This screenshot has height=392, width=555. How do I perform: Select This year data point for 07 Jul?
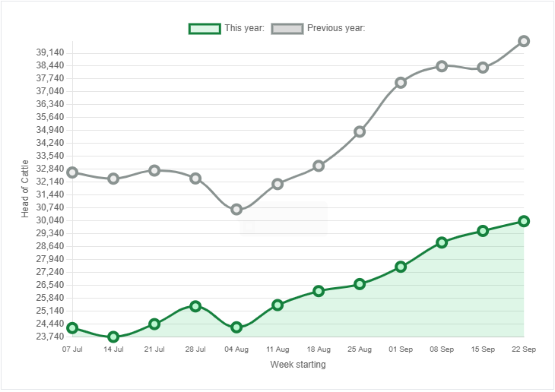[72, 328]
